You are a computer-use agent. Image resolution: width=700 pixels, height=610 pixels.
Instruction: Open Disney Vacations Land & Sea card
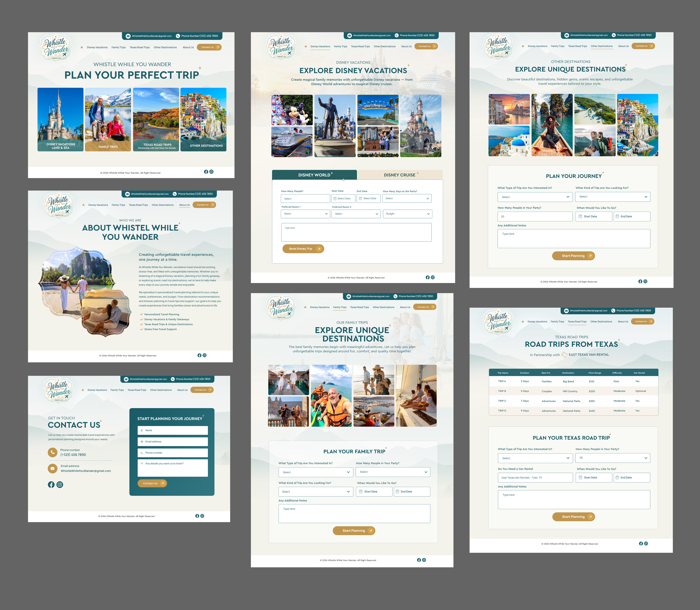click(60, 119)
